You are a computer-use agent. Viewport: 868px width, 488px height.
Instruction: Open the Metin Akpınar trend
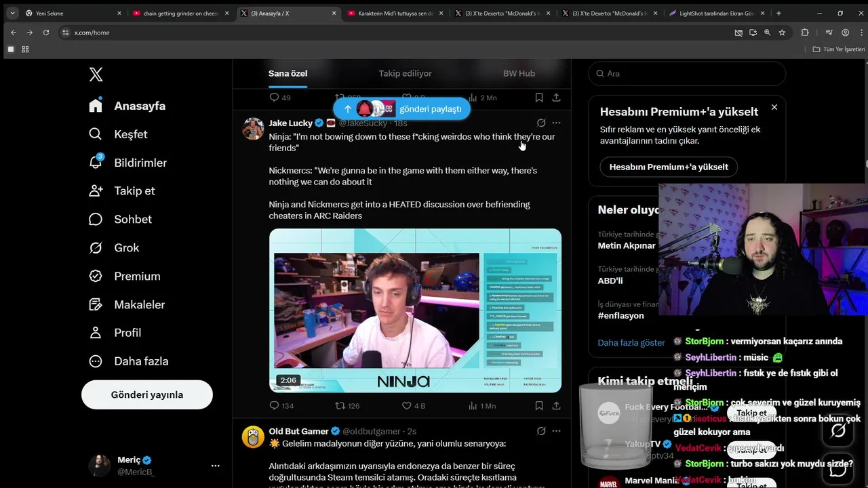627,245
